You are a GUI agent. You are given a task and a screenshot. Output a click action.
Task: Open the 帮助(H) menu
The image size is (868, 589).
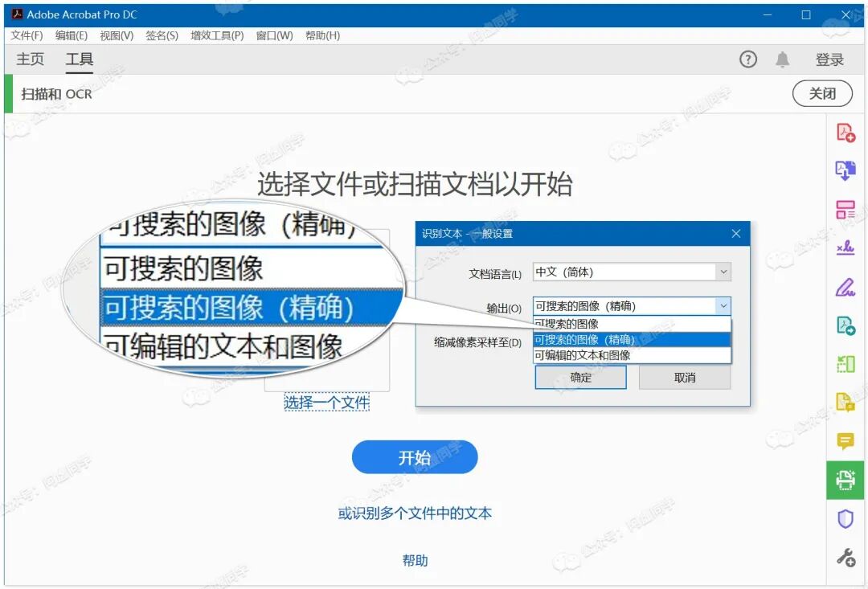point(323,35)
